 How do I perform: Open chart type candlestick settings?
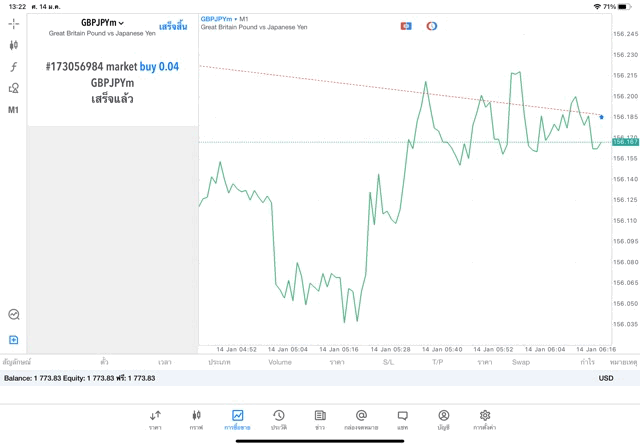pyautogui.click(x=13, y=45)
